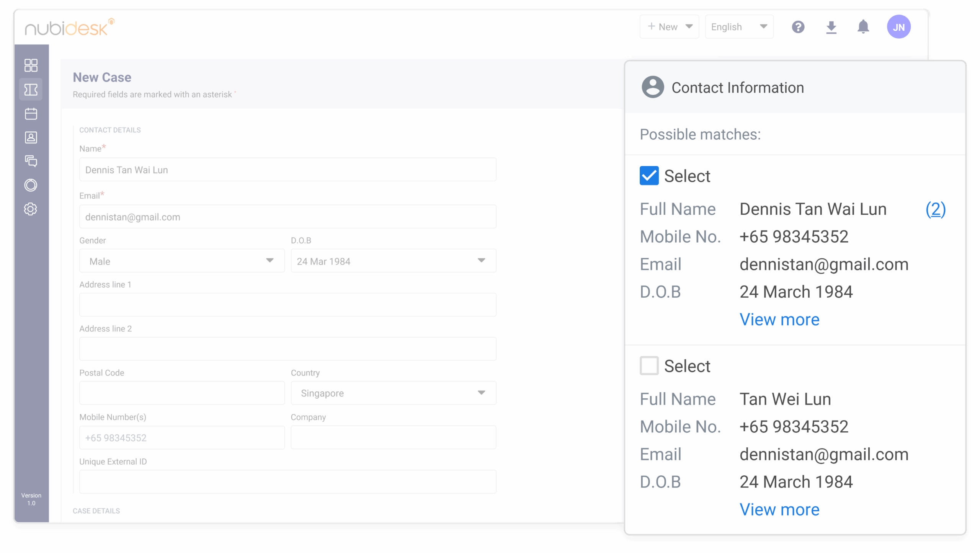The width and height of the screenshot is (980, 553).
Task: Click the Address line 1 field
Action: [288, 305]
